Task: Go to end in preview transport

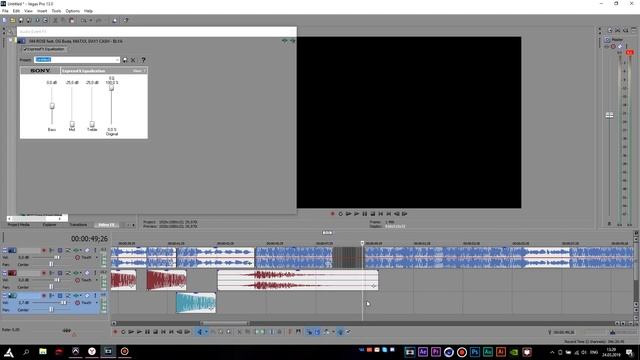Action: click(389, 213)
